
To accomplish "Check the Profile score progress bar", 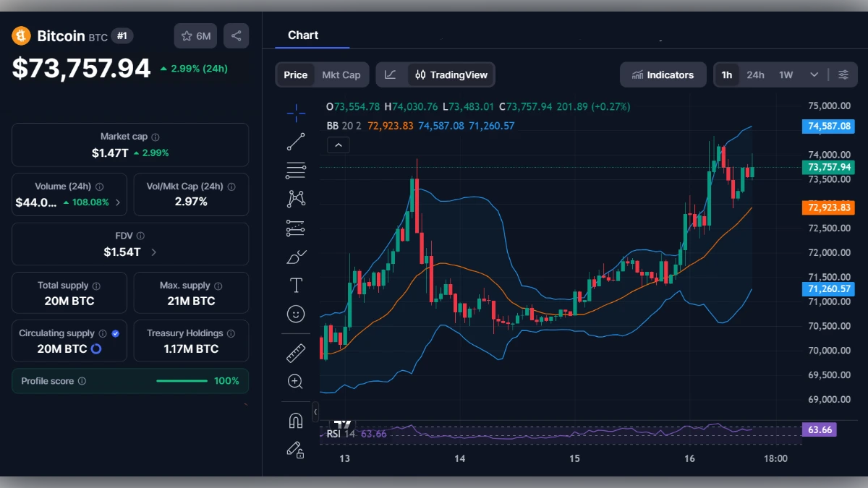I will tap(182, 380).
